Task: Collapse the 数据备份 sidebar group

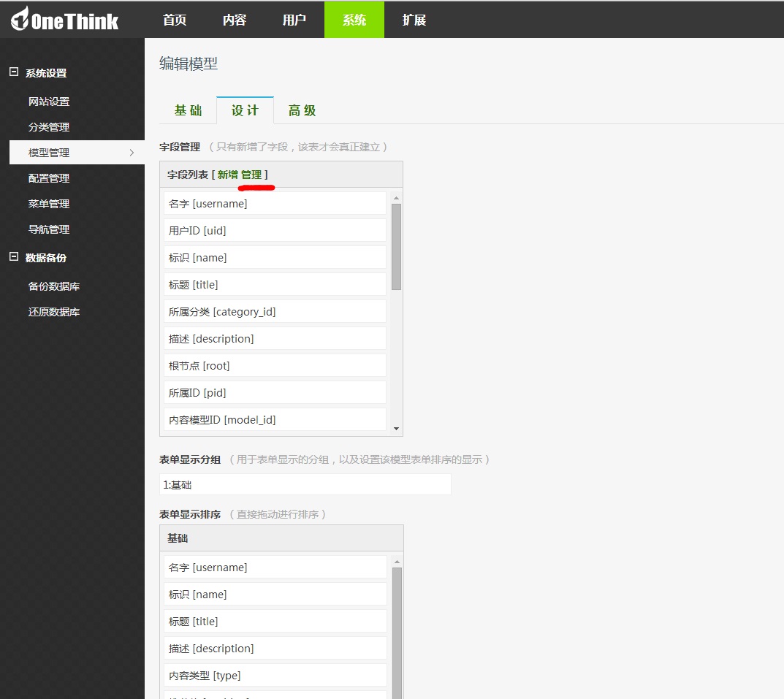Action: (x=14, y=257)
